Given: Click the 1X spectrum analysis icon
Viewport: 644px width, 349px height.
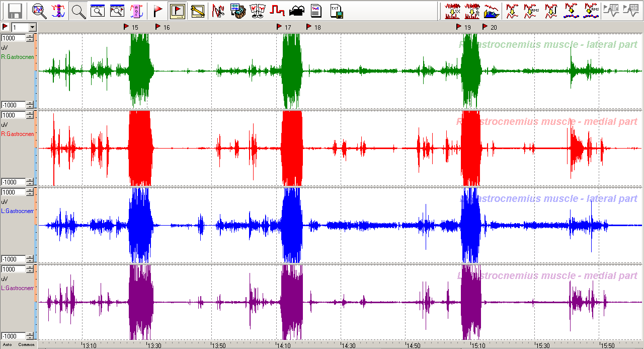Looking at the screenshot, I should coord(452,11).
